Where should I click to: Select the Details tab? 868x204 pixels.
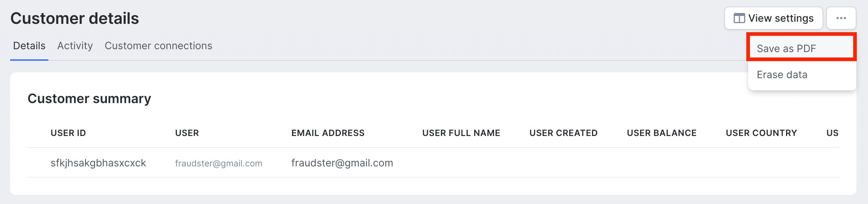[x=29, y=46]
